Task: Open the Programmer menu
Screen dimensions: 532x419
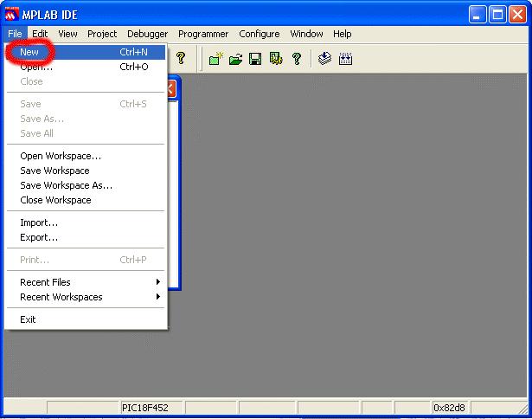Action: pyautogui.click(x=203, y=34)
